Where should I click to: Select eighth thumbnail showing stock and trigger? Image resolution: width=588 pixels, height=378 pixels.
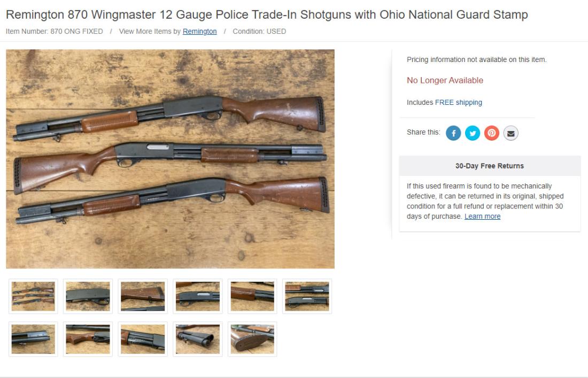click(88, 339)
